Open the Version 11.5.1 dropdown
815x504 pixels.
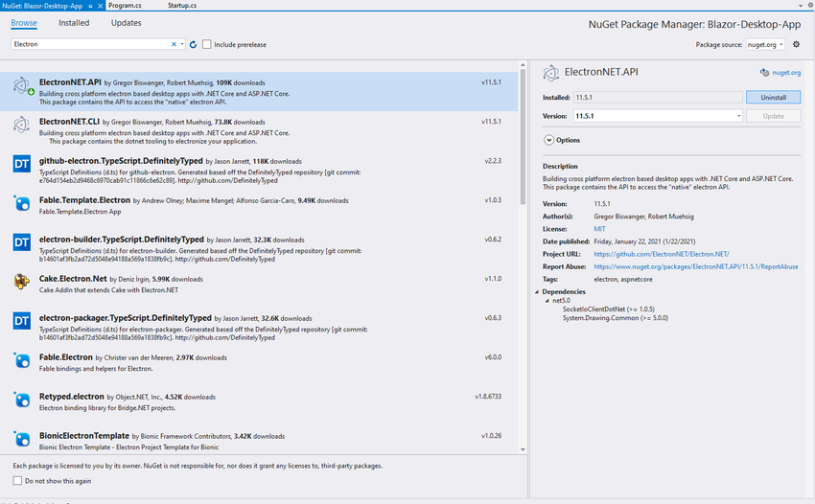click(658, 116)
